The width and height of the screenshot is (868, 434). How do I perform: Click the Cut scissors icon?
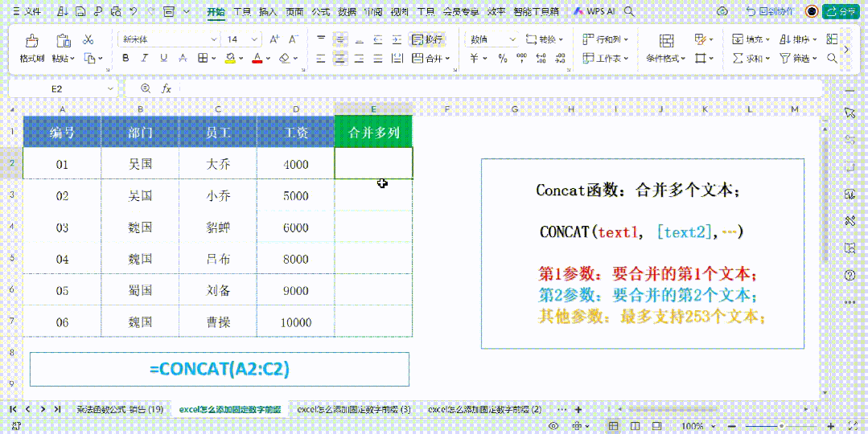click(88, 40)
